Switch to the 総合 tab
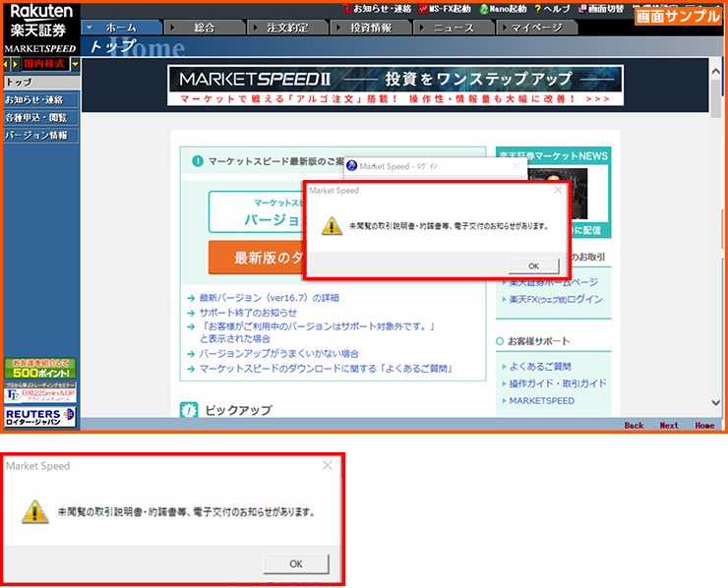The image size is (728, 588). [205, 28]
